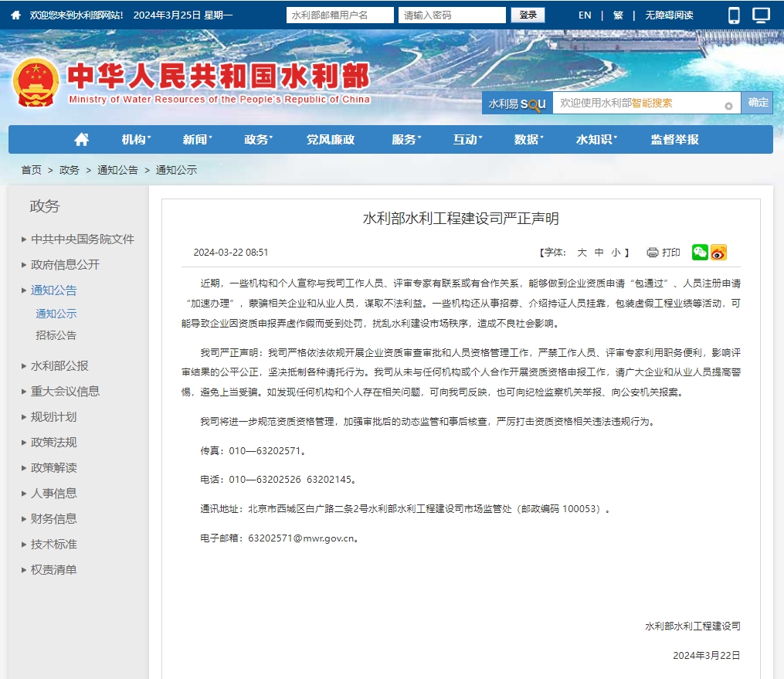Open the 党风廉政 navigation item
This screenshot has height=679, width=784.
[330, 140]
